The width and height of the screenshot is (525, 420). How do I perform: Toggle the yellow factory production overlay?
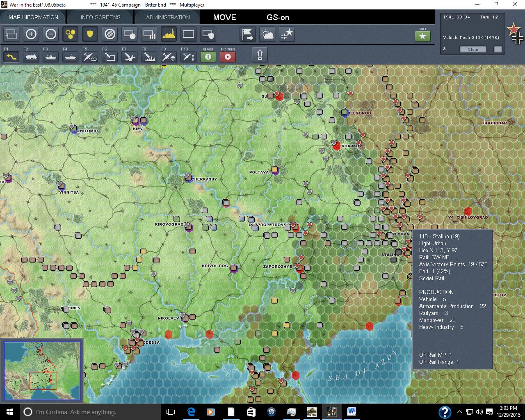pyautogui.click(x=169, y=34)
